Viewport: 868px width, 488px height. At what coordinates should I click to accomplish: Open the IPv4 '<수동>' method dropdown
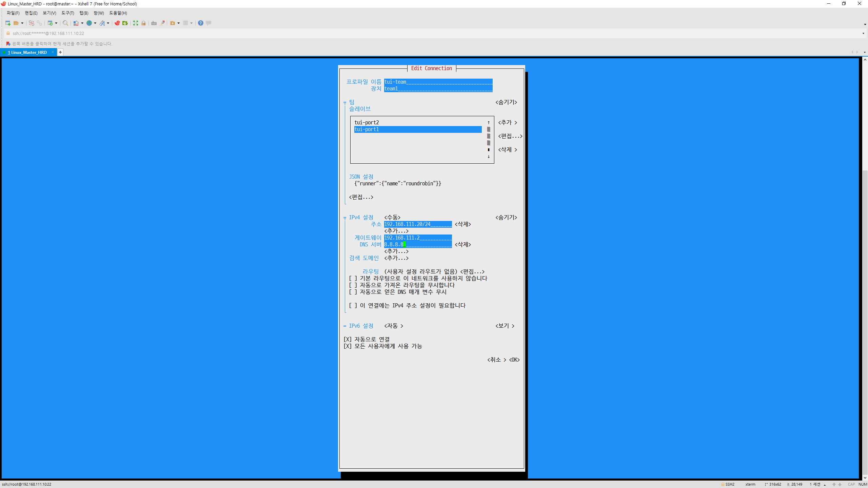(x=392, y=217)
